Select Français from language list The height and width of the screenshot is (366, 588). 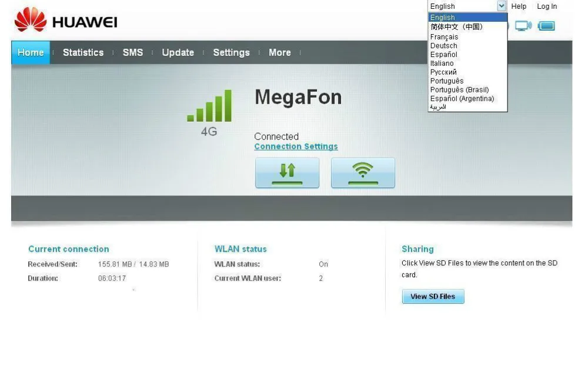pyautogui.click(x=444, y=36)
